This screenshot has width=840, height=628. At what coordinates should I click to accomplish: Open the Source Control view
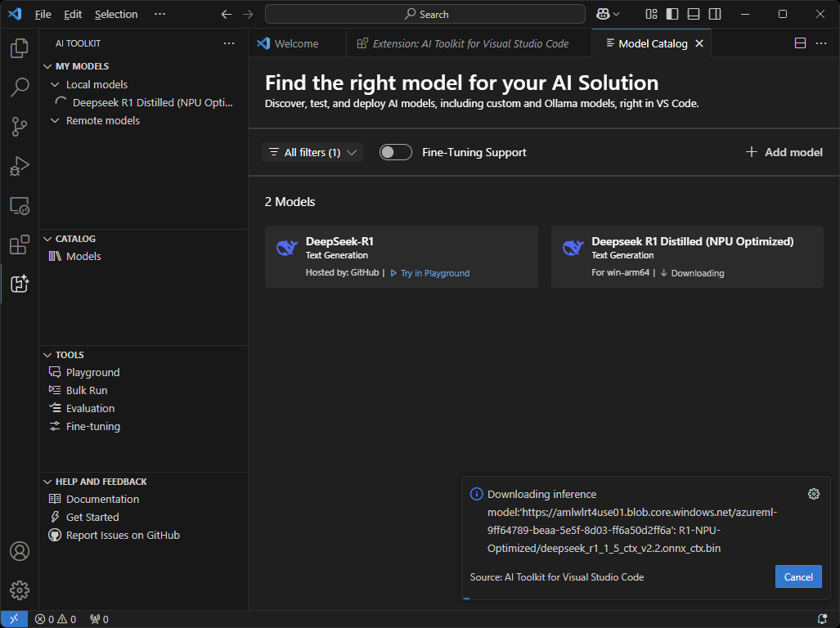[x=20, y=126]
